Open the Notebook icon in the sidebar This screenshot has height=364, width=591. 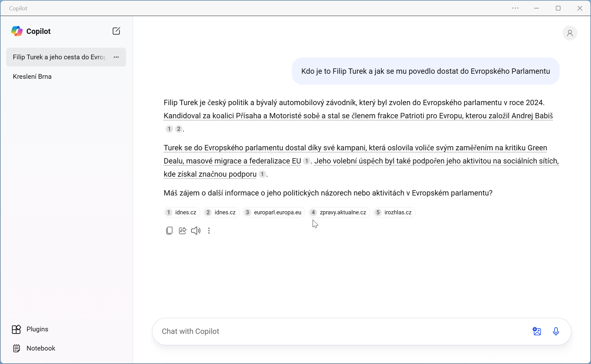[16, 348]
